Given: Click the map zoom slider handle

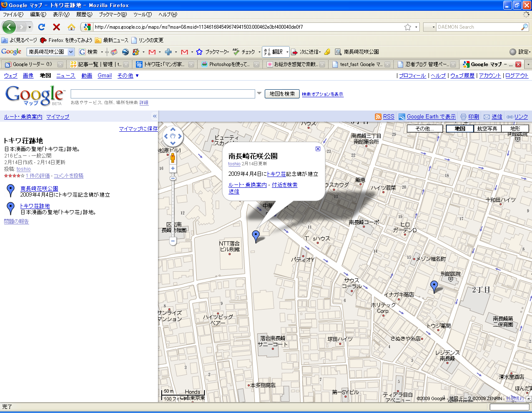Looking at the screenshot, I should pos(173,178).
